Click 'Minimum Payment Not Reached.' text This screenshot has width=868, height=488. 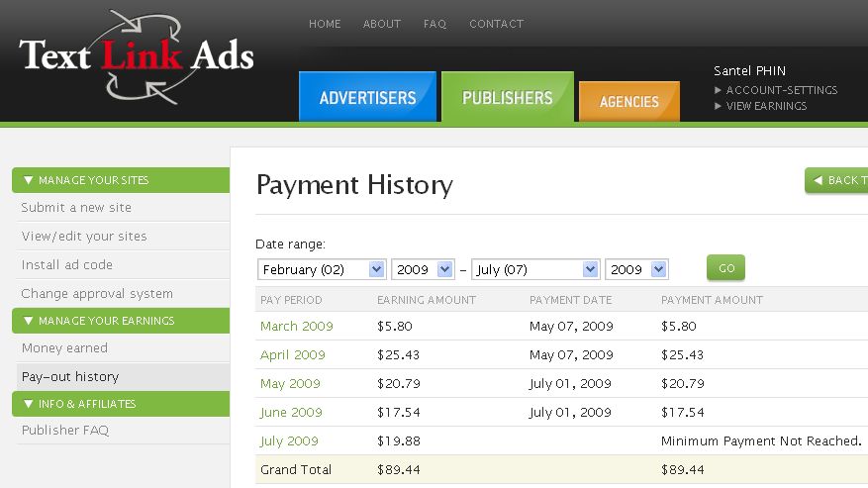(761, 440)
